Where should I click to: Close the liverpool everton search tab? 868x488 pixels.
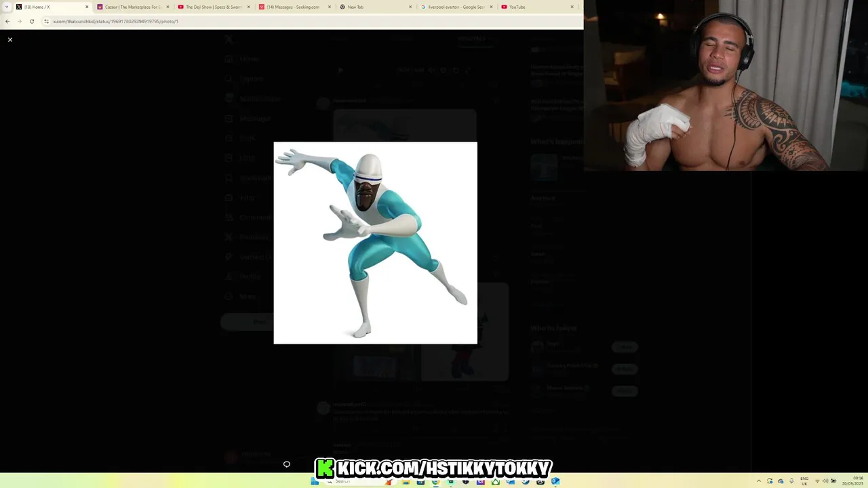click(491, 7)
